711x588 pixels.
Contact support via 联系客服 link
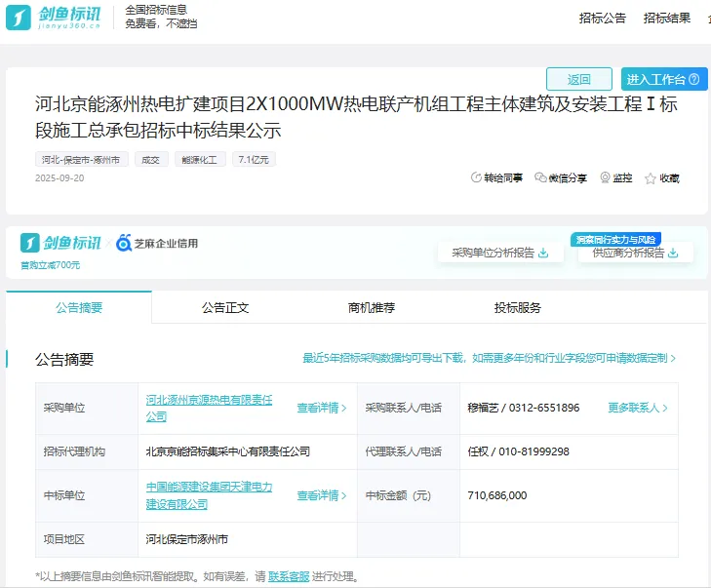point(288,576)
